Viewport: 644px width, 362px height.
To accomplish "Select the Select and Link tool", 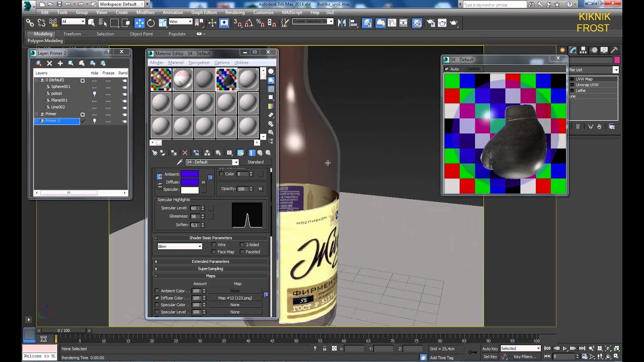I will coord(30,23).
